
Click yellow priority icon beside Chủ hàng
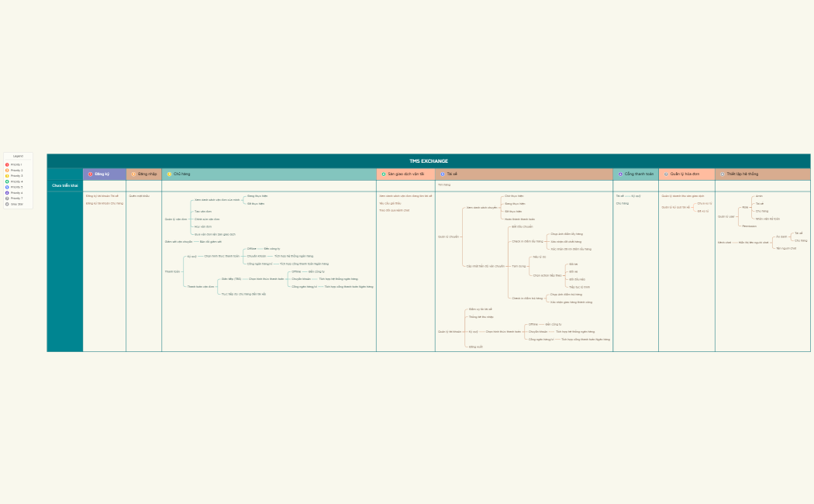(x=168, y=174)
